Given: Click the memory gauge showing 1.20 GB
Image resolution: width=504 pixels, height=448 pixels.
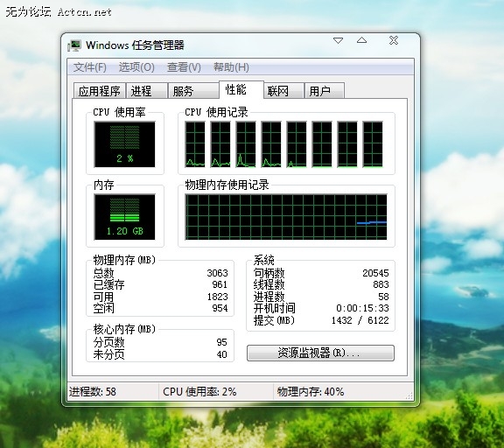Looking at the screenshot, I should 125,217.
